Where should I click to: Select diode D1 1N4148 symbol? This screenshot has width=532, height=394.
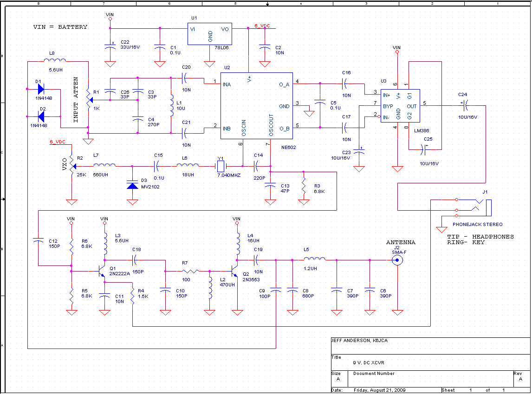click(x=41, y=89)
